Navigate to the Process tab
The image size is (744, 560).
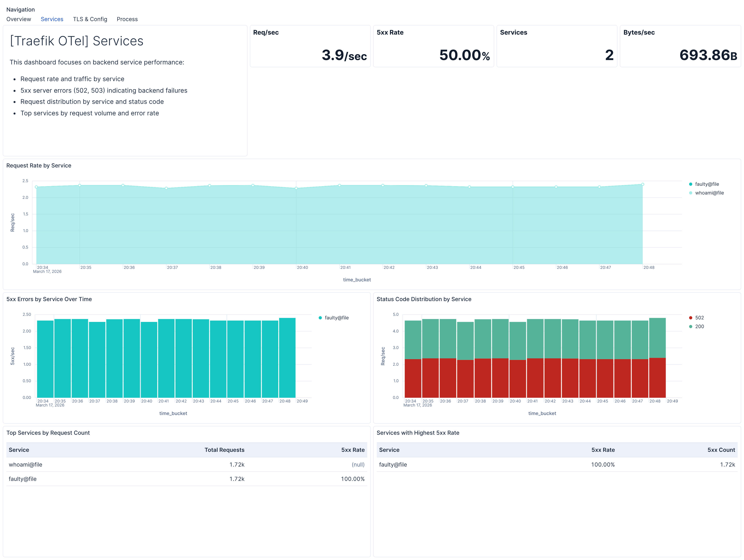click(x=127, y=19)
